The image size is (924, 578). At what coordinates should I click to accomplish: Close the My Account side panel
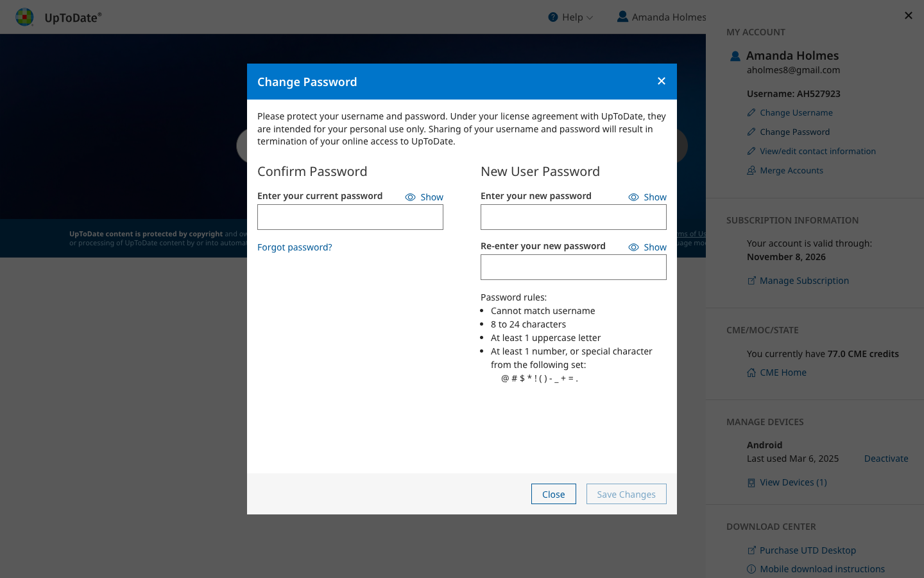pos(908,15)
